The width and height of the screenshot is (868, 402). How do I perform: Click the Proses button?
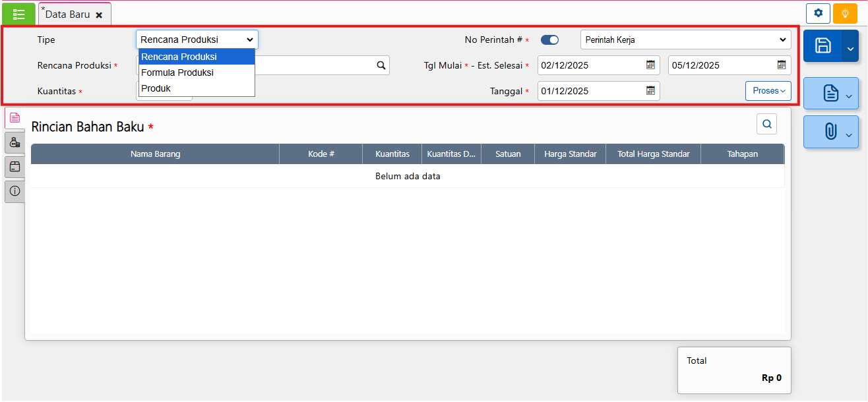tap(768, 91)
